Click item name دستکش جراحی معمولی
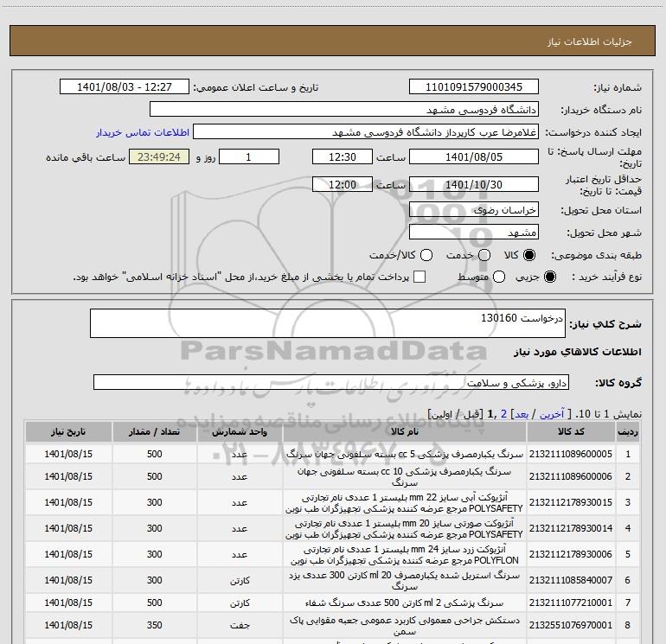Image resolution: width=666 pixels, height=644 pixels. (405, 625)
